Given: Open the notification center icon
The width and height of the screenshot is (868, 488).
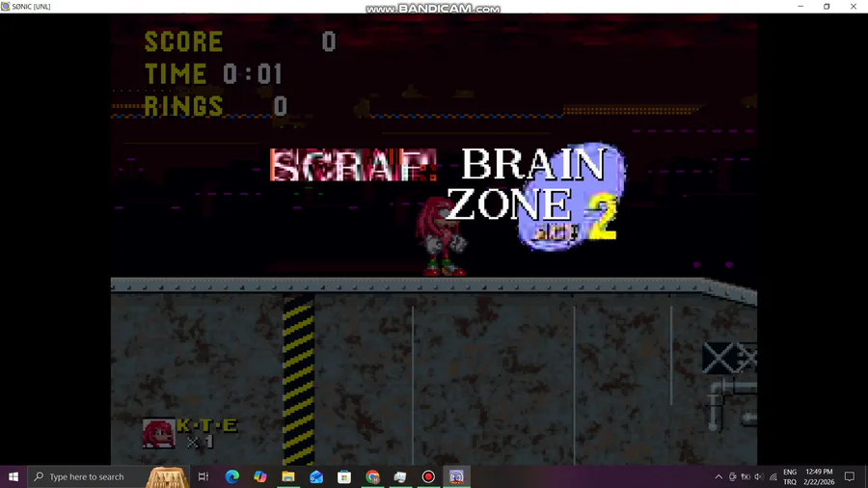Looking at the screenshot, I should pyautogui.click(x=850, y=476).
